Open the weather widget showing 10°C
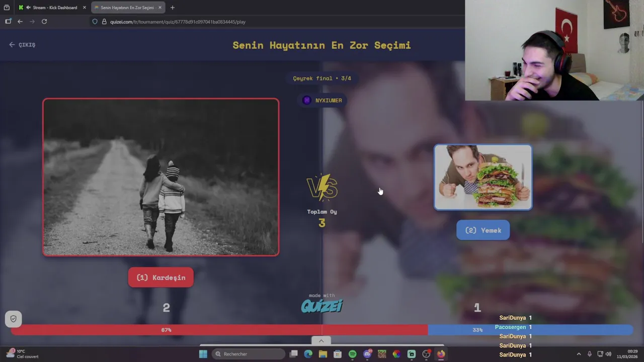The height and width of the screenshot is (362, 644). pos(23,354)
